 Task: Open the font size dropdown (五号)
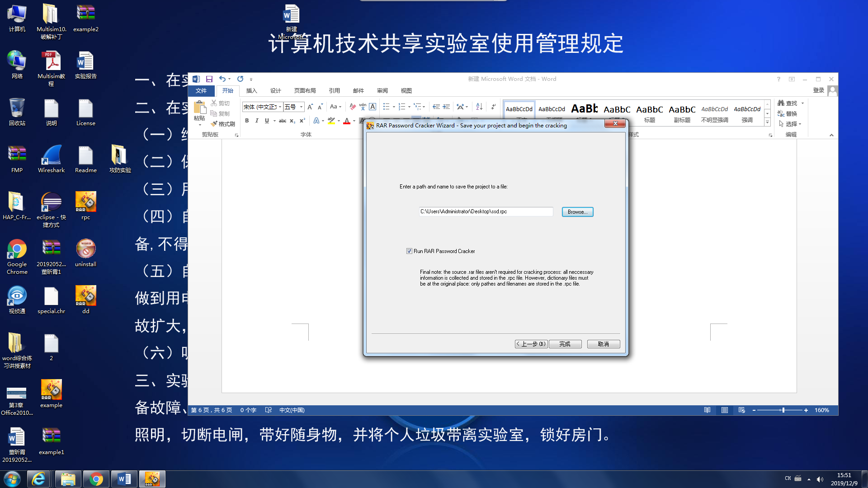[x=301, y=107]
